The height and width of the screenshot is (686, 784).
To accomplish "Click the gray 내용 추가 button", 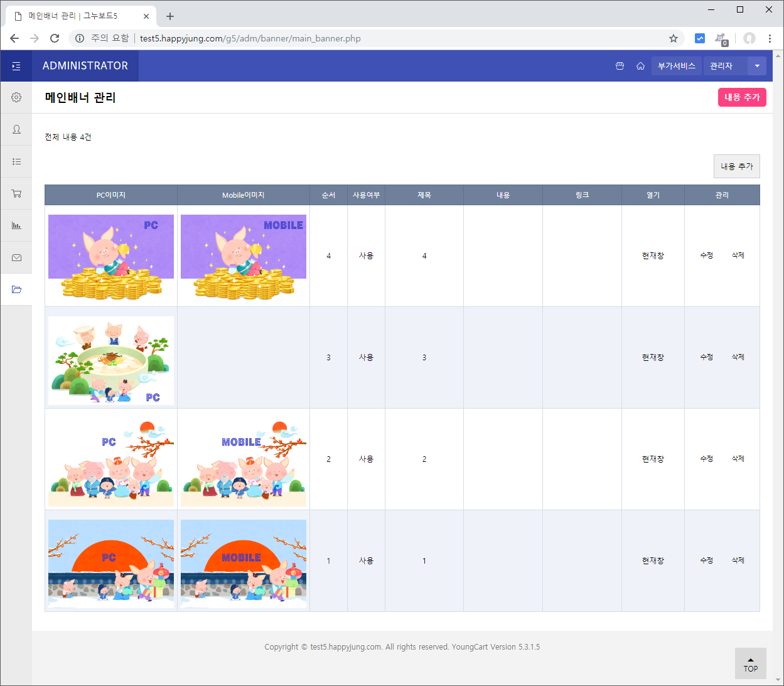I will point(736,166).
